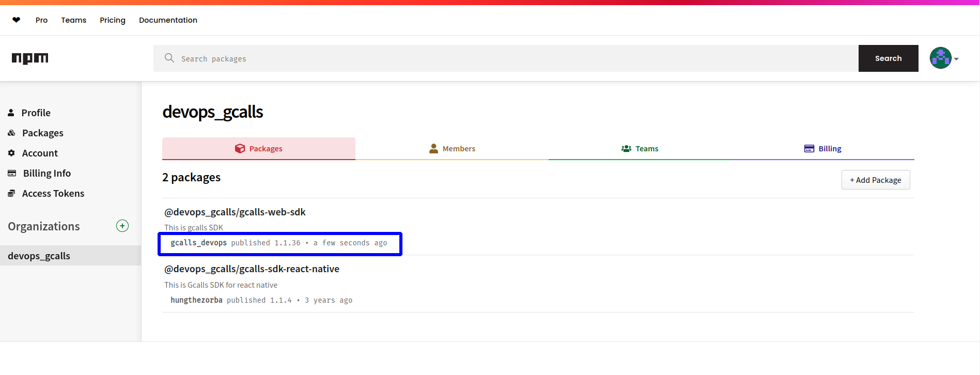Open the gcalls-web-sdk package link
This screenshot has height=375, width=980.
(x=235, y=212)
